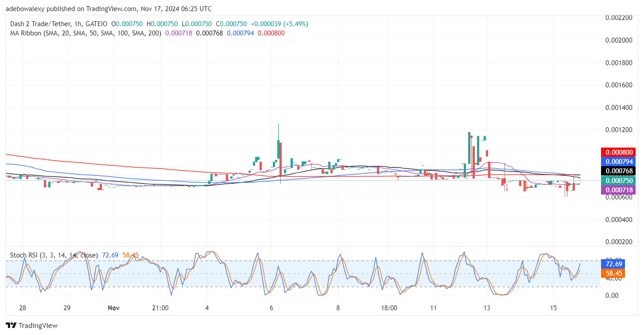
Task: Click the publisher line 'adebowalexy published on TradingView.com'
Action: pyautogui.click(x=71, y=8)
